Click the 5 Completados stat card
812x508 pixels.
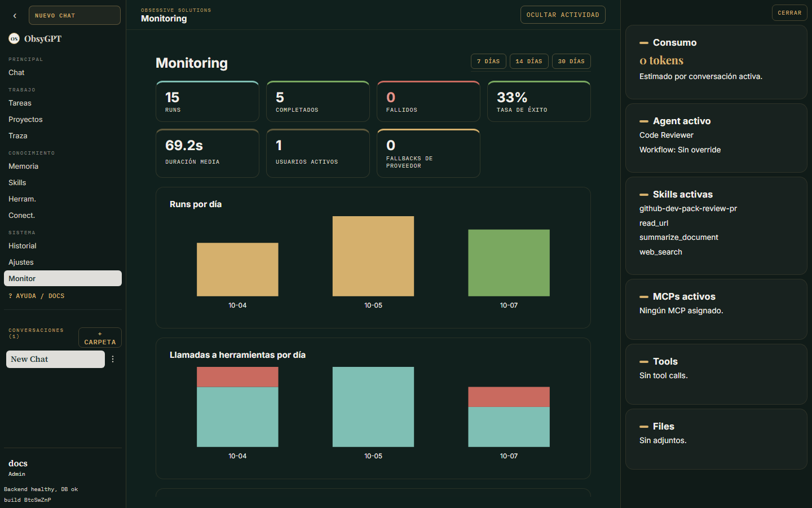pos(318,102)
